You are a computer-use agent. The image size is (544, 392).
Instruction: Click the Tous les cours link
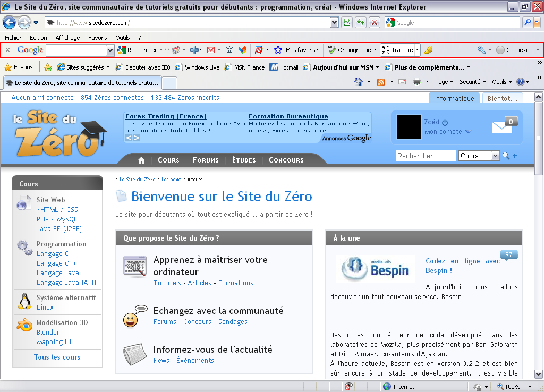(57, 357)
